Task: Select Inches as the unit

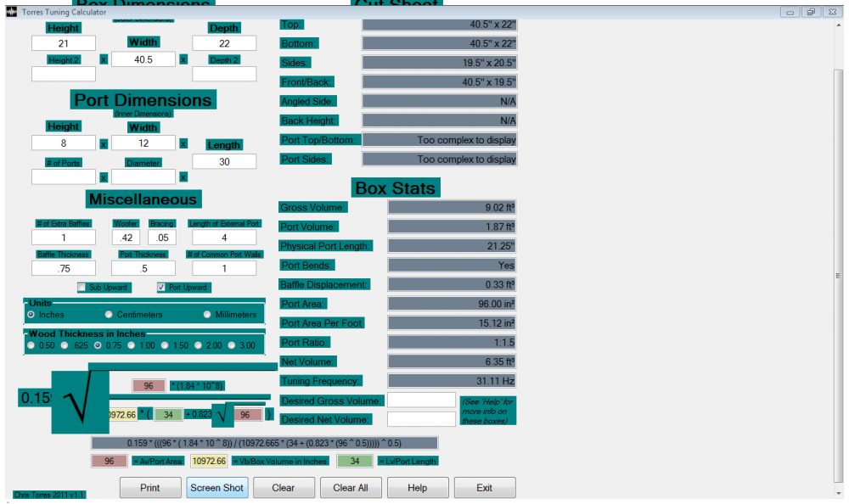Action: point(31,315)
